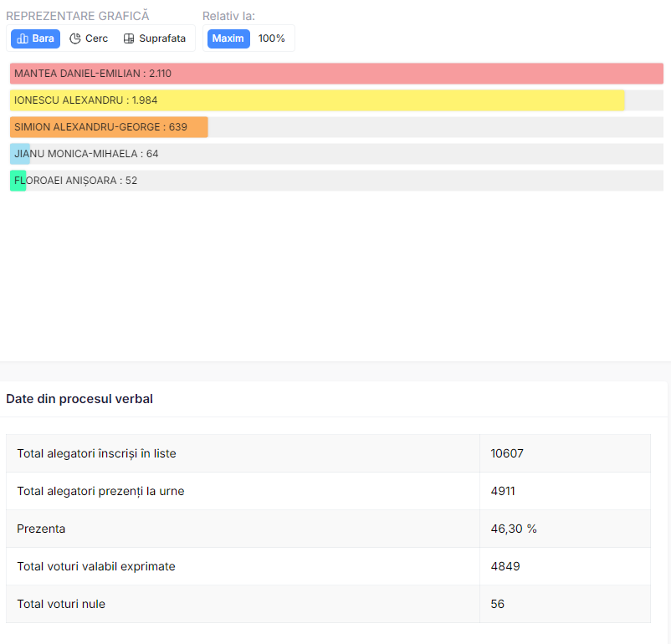Click the Date din procesul verbal heading

(x=79, y=399)
